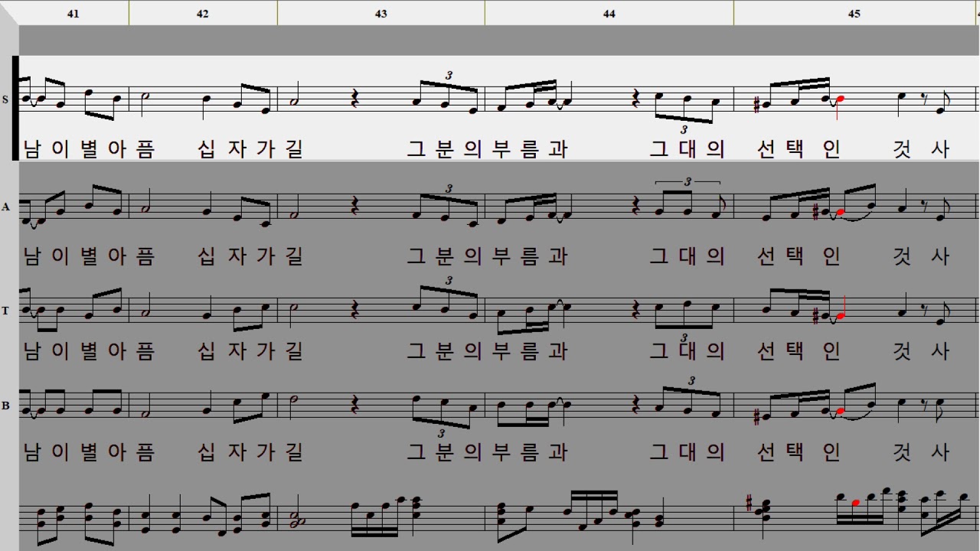Select measure number 42 in the ruler
The width and height of the screenshot is (980, 551).
(x=203, y=13)
